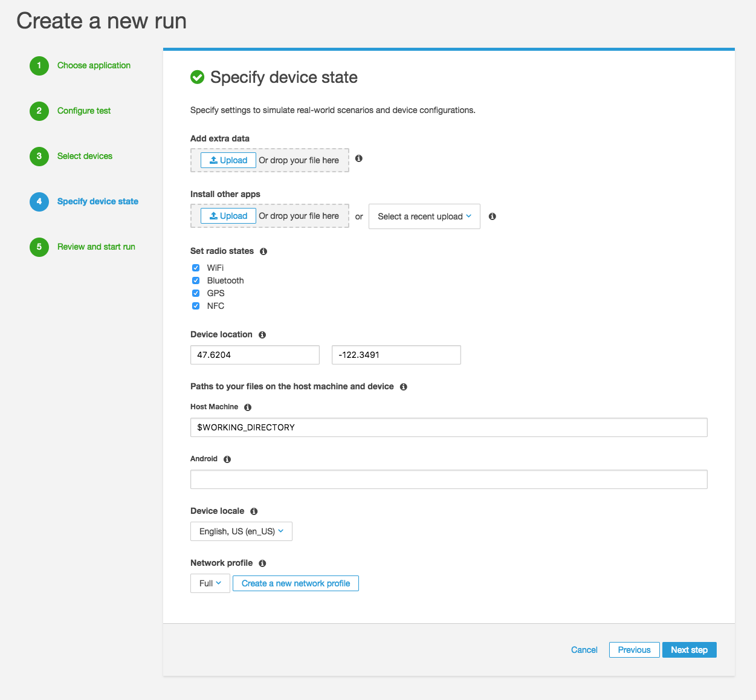
Task: Proceed with Next step button
Action: click(689, 650)
